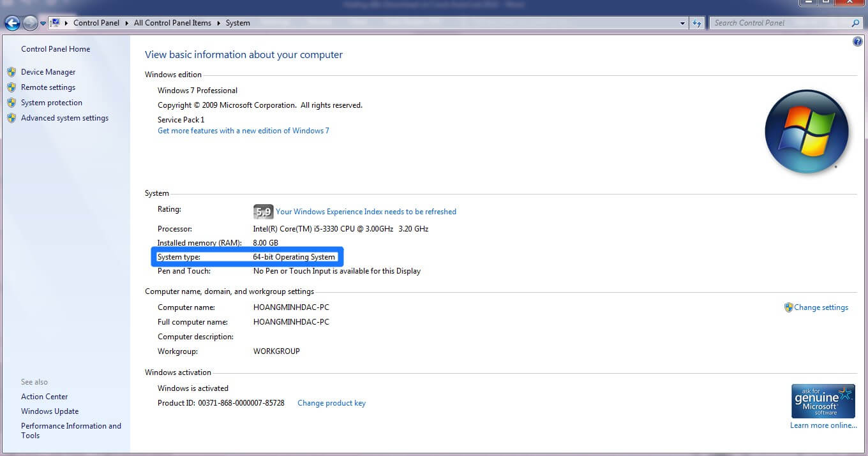
Task: Click the Windows is activated text
Action: [x=193, y=388]
